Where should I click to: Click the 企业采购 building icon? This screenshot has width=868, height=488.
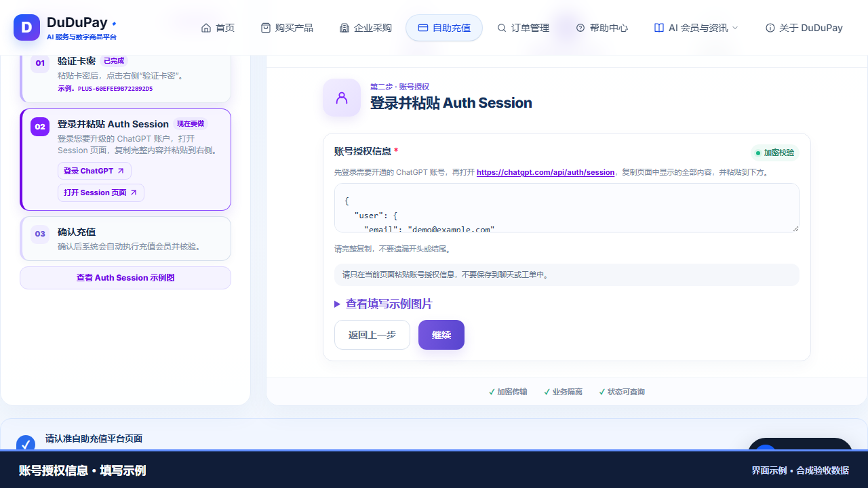pyautogui.click(x=344, y=28)
